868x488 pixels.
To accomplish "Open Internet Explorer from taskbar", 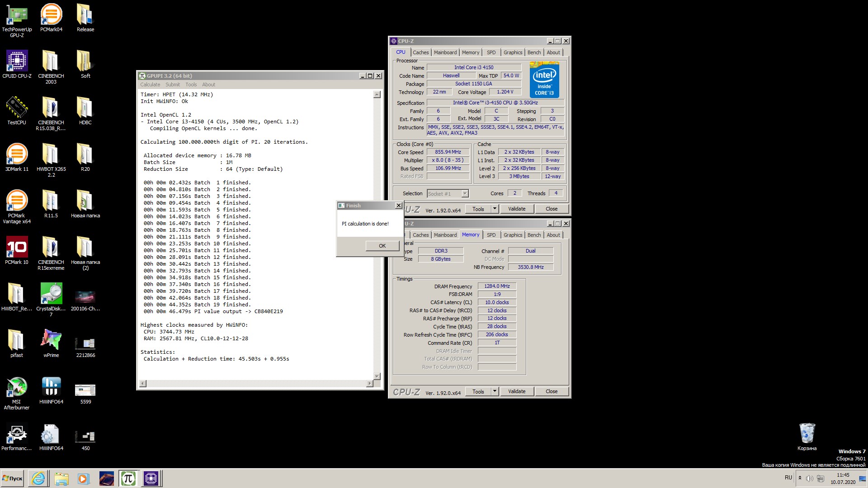I will click(x=38, y=478).
